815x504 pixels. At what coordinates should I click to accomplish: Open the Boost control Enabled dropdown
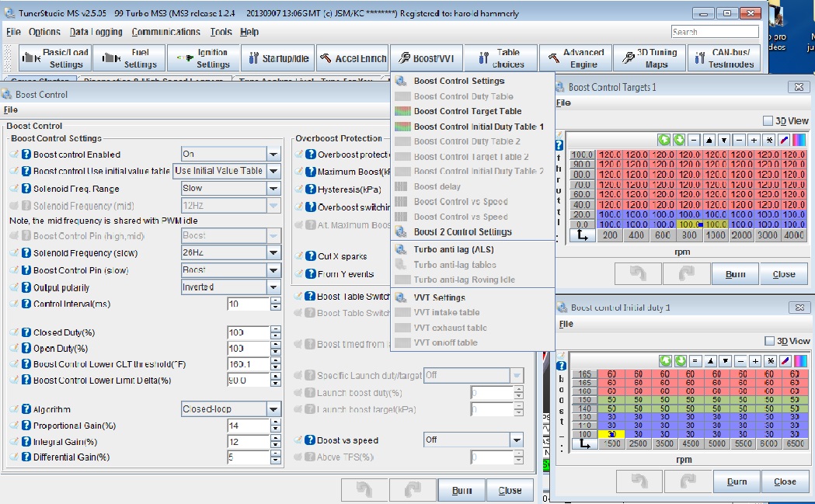(x=273, y=154)
